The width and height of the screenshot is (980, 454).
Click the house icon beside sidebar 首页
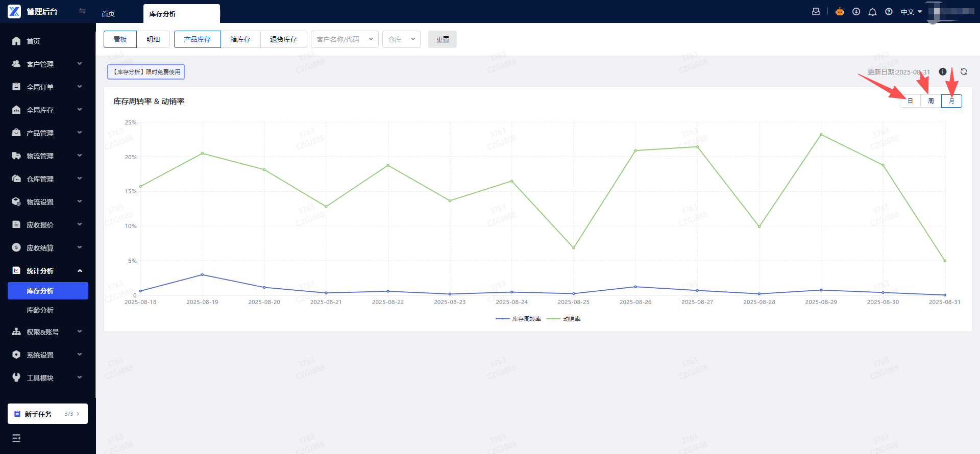point(16,41)
